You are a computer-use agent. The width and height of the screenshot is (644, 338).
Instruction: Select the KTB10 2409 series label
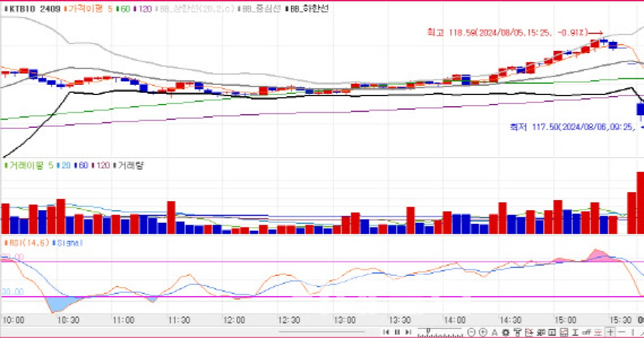coord(31,9)
